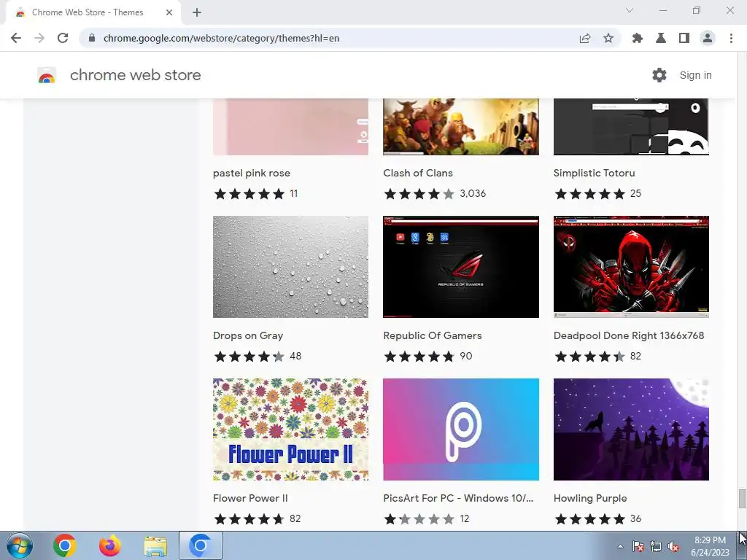Toggle the browser side panel icon
747x560 pixels.
[684, 38]
